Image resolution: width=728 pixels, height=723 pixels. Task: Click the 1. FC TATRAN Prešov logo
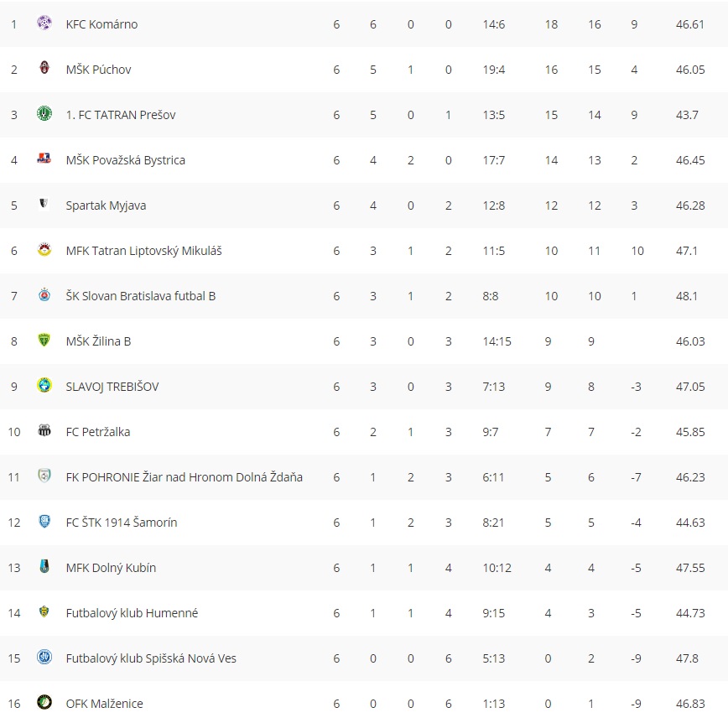tap(44, 114)
